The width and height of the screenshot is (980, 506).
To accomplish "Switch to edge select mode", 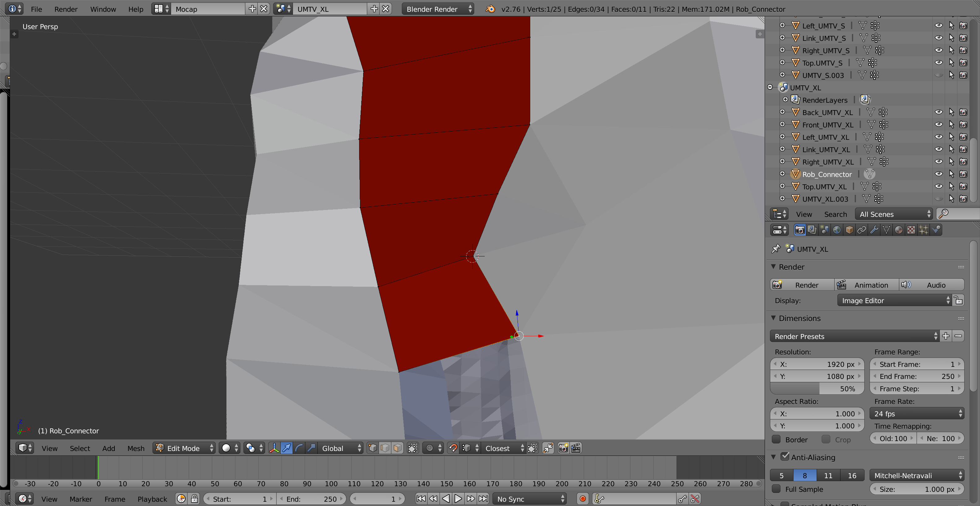I will pos(385,448).
